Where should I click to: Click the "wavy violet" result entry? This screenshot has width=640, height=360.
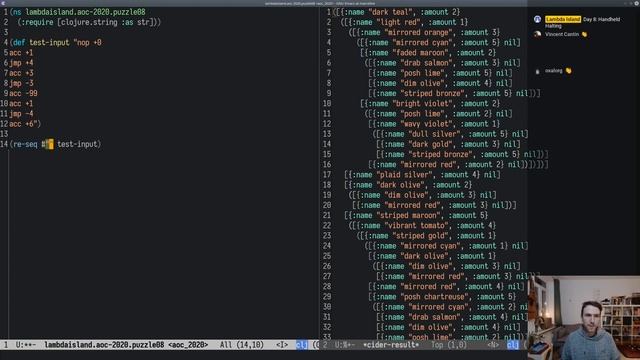[x=434, y=124]
